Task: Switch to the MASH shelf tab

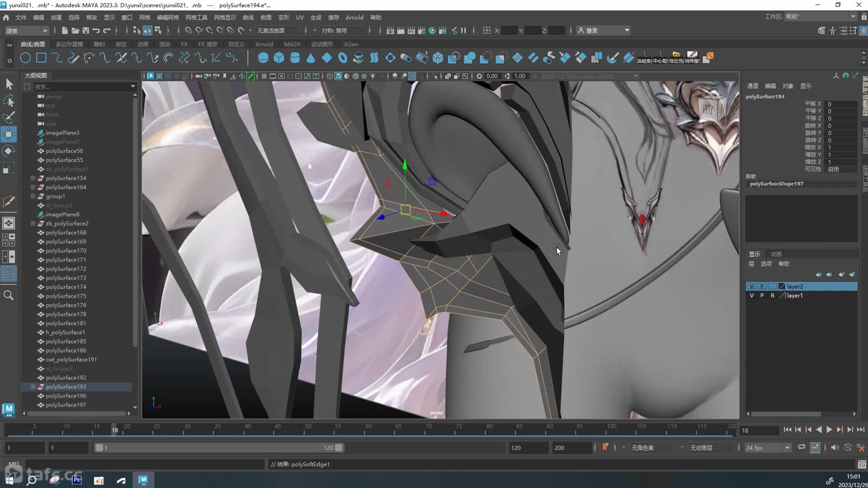Action: point(292,44)
